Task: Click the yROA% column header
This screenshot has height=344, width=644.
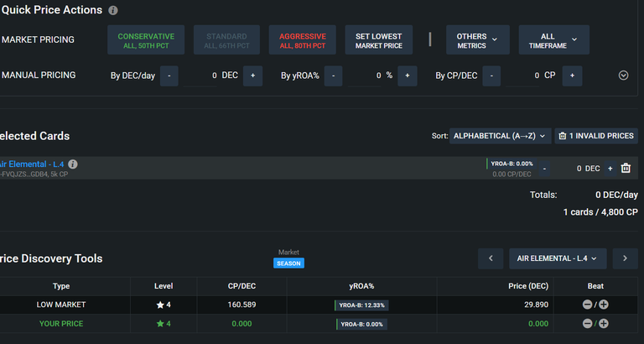Action: point(362,286)
